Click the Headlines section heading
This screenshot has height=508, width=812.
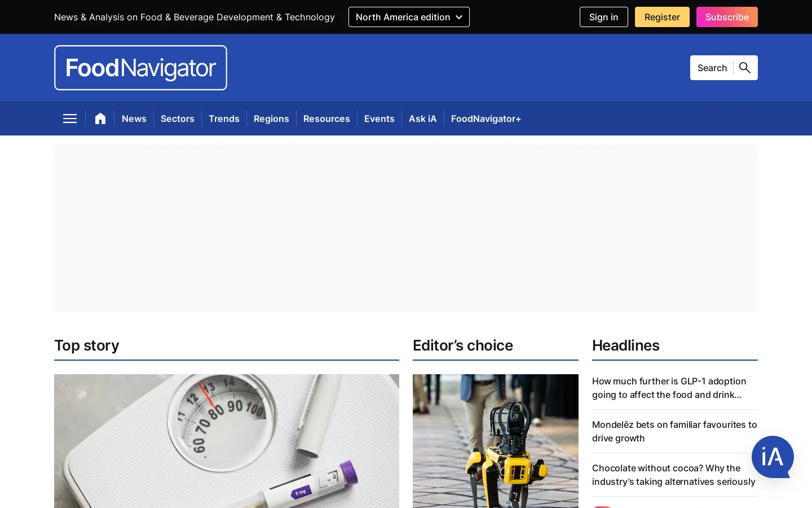coord(626,345)
